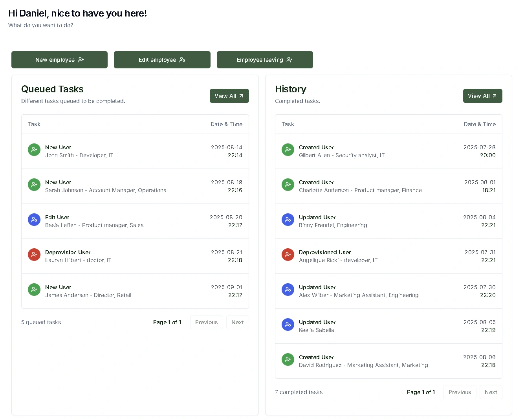Go to Previous page of History
The image size is (524, 420).
point(460,392)
